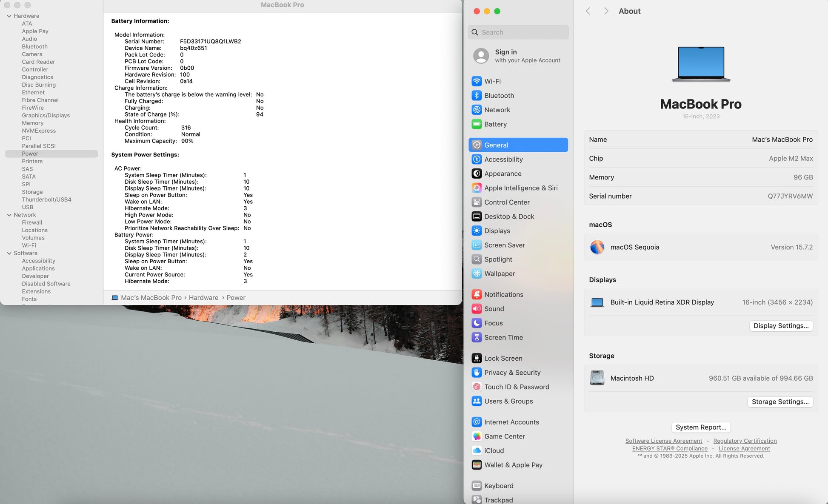Open the Bluetooth settings icon

[x=477, y=96]
